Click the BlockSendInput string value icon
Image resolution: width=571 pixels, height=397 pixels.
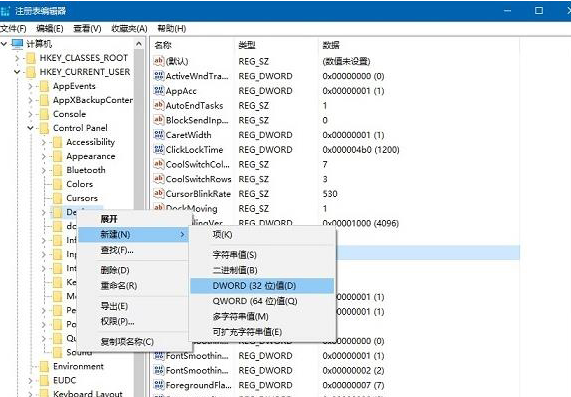[158, 120]
